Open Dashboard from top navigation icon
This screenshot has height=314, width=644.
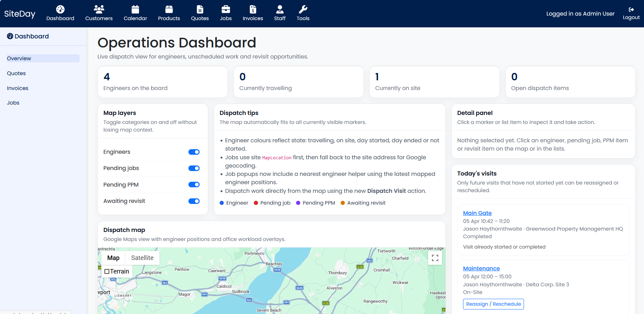[x=60, y=14]
